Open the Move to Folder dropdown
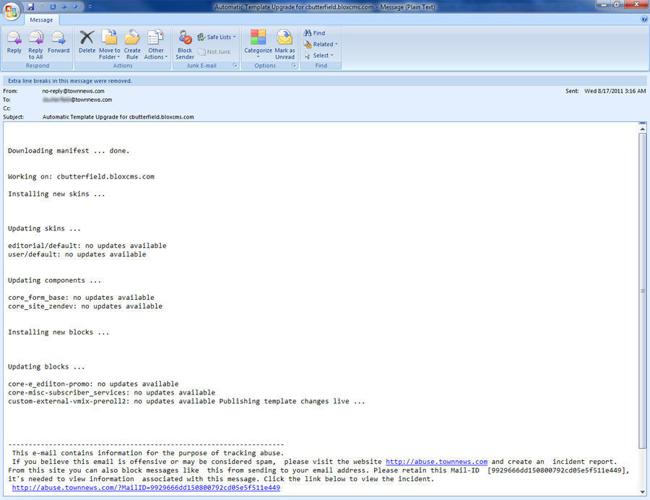 point(109,45)
